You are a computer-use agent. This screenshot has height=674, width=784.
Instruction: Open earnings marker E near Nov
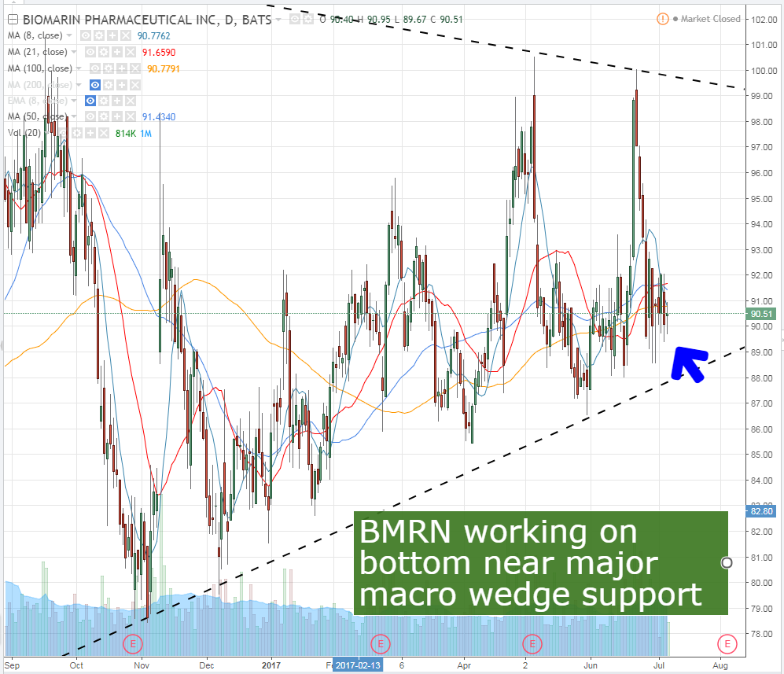(x=133, y=644)
